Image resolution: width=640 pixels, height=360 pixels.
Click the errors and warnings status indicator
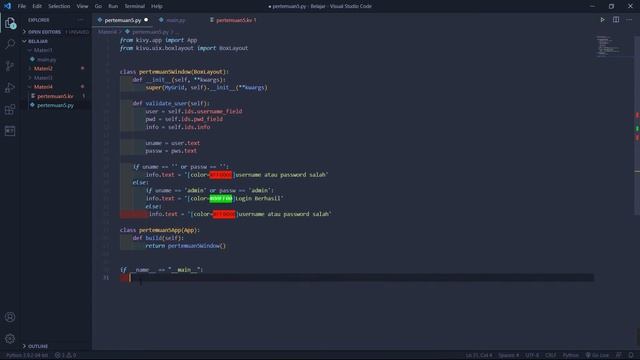[x=65, y=355]
